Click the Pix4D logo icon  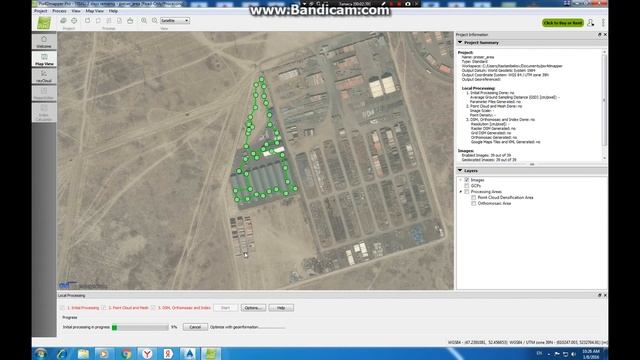(44, 22)
